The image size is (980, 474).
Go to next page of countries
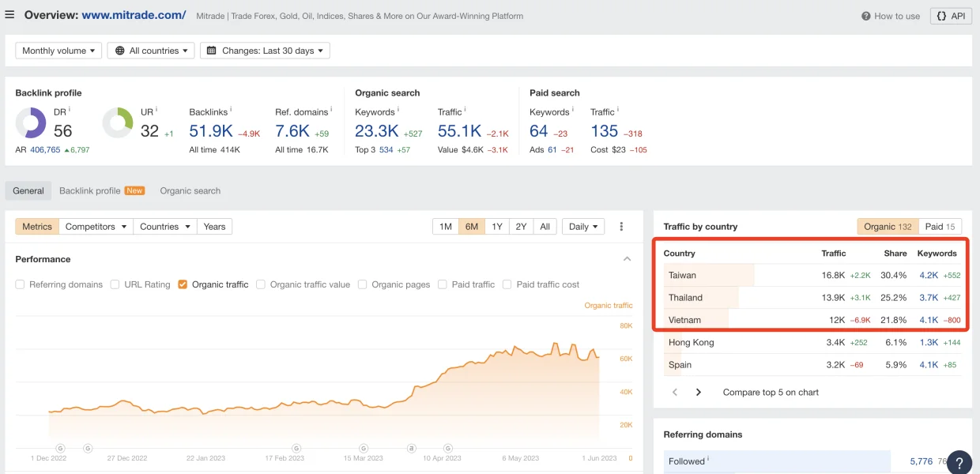click(x=698, y=393)
